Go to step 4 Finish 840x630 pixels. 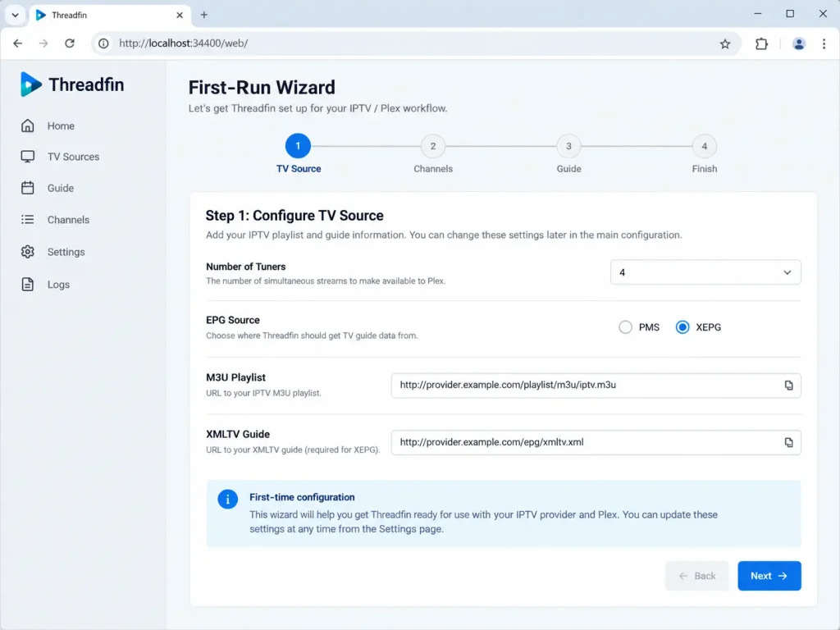point(704,146)
